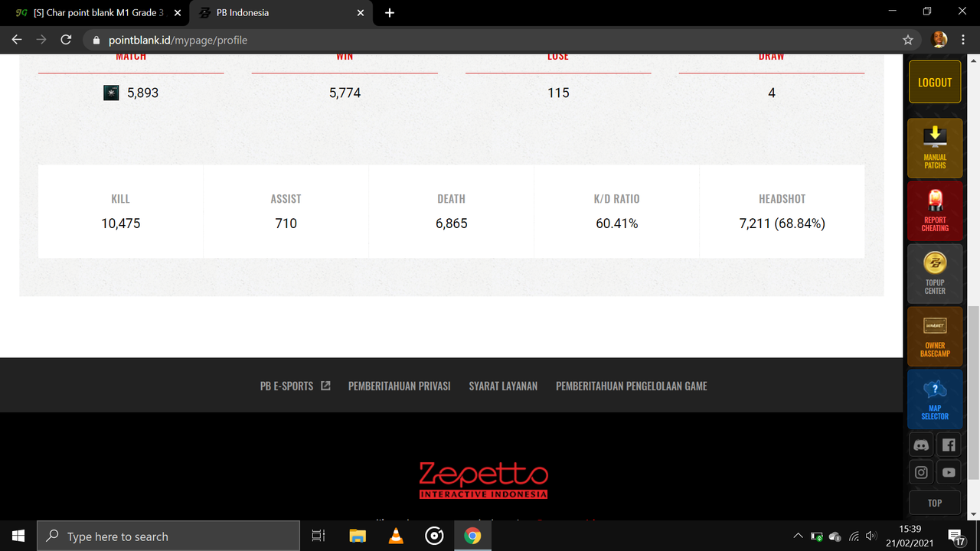The width and height of the screenshot is (980, 551).
Task: Open the Syarat Layanan footer link
Action: click(503, 386)
